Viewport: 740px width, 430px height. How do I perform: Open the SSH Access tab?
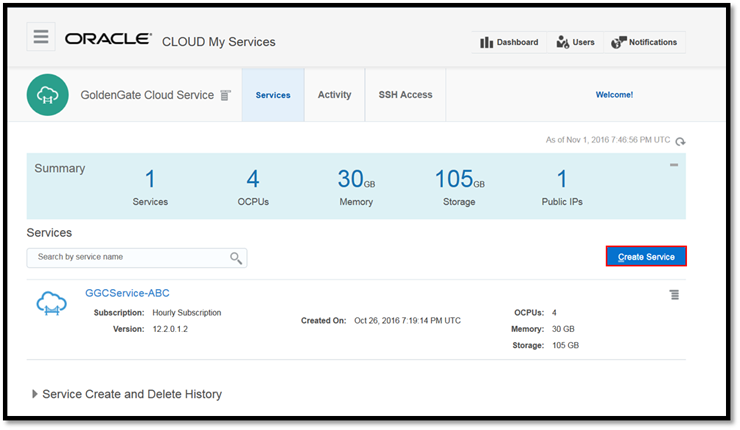[x=405, y=95]
